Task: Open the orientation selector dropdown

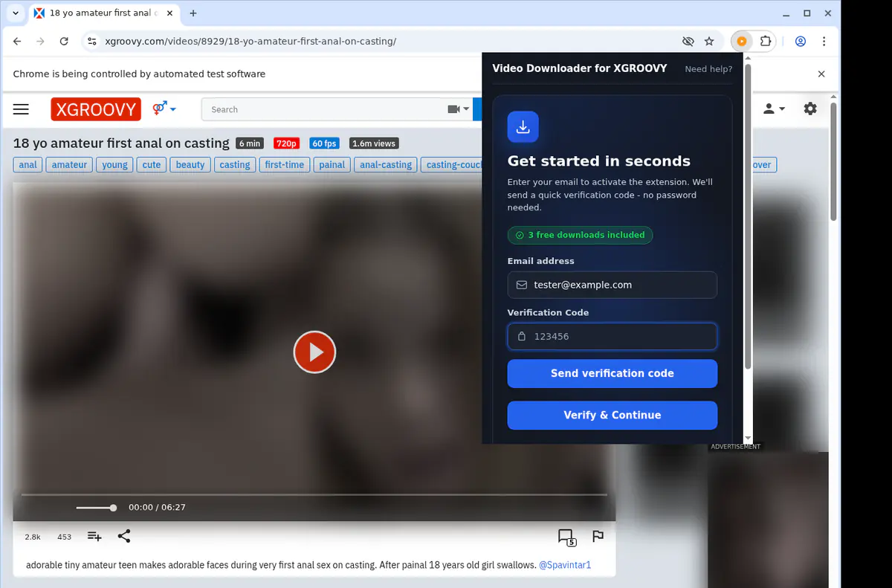Action: tap(164, 109)
